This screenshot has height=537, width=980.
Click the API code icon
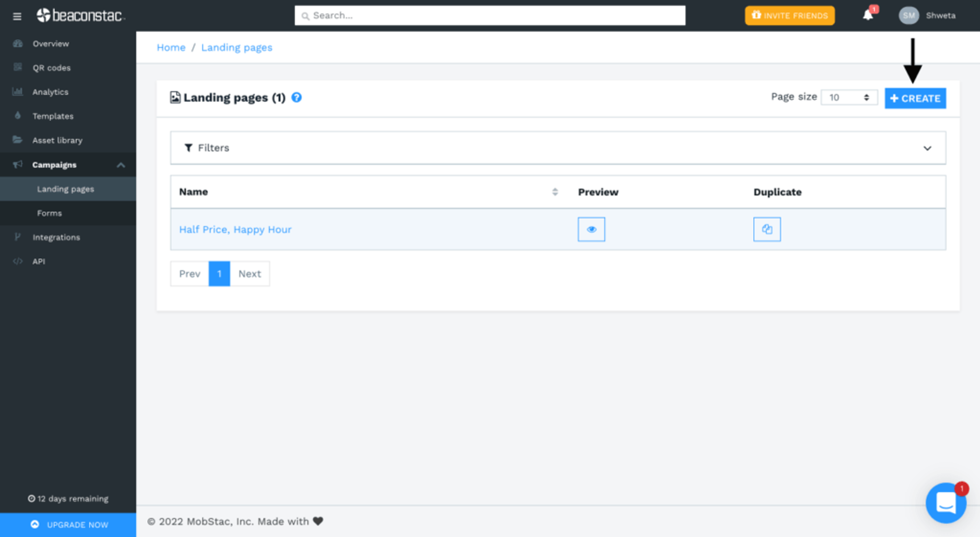(18, 261)
